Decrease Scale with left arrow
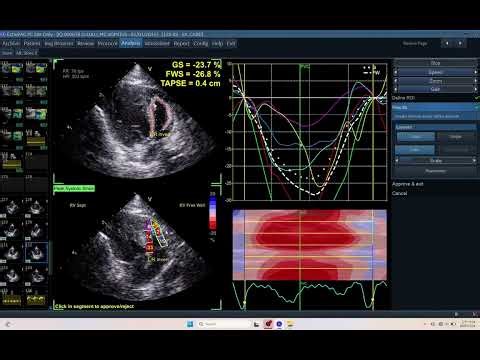 coord(397,161)
